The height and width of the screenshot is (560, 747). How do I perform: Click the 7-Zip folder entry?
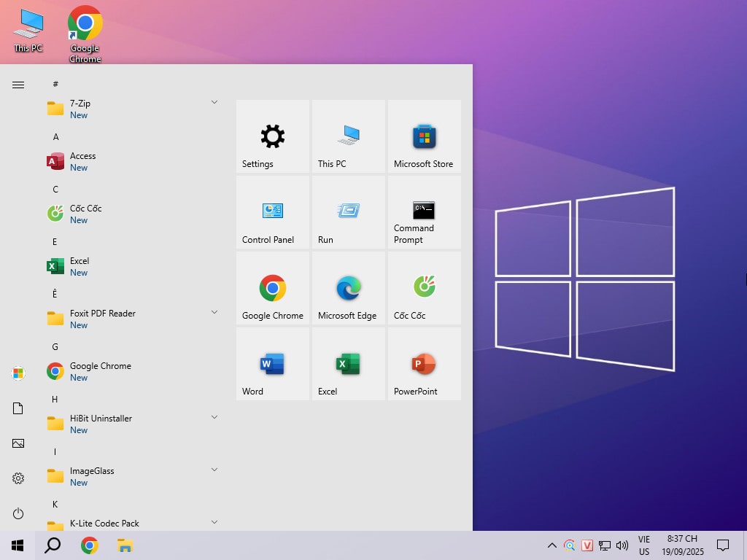[x=133, y=109]
